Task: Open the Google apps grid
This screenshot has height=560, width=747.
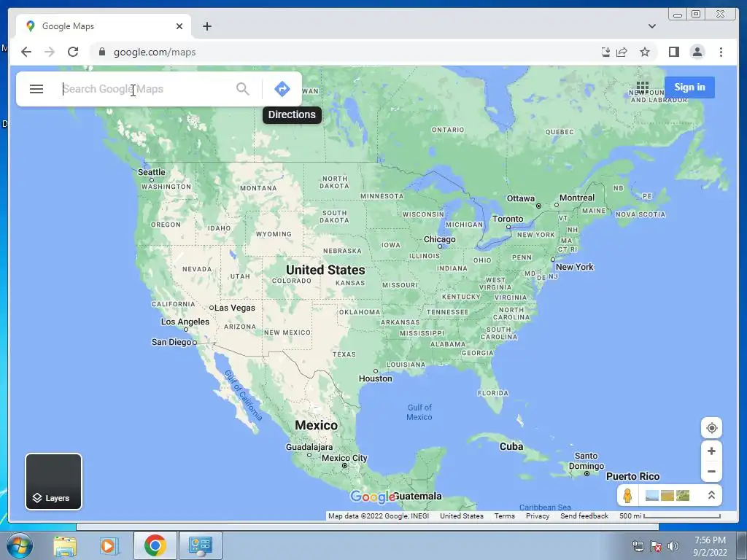Action: pos(642,87)
